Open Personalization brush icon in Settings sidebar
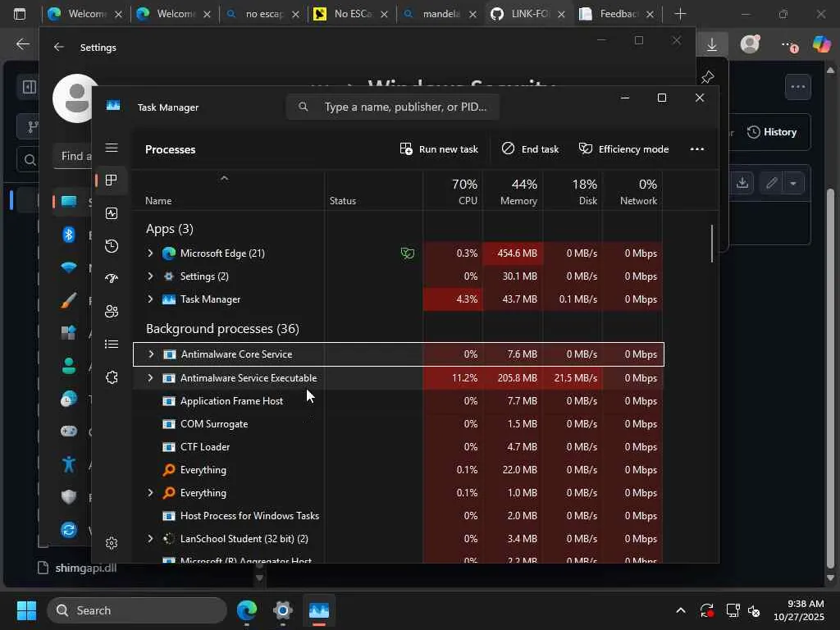Screen dimensions: 840x630 (69, 300)
